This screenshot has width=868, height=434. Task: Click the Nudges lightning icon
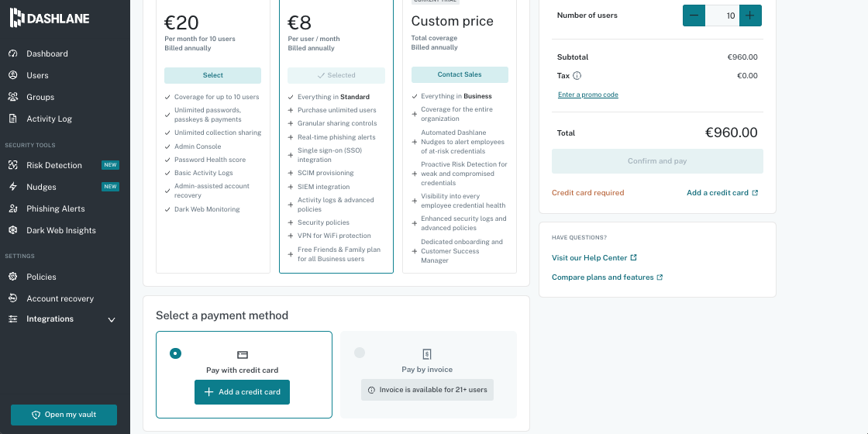12,187
